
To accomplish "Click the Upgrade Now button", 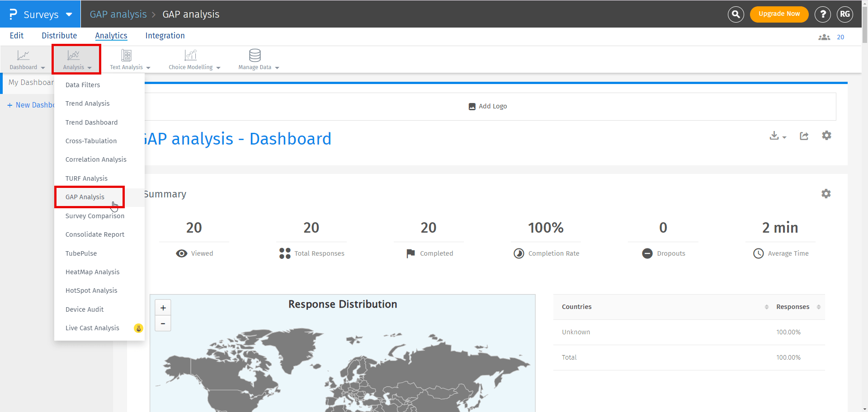I will (x=779, y=14).
